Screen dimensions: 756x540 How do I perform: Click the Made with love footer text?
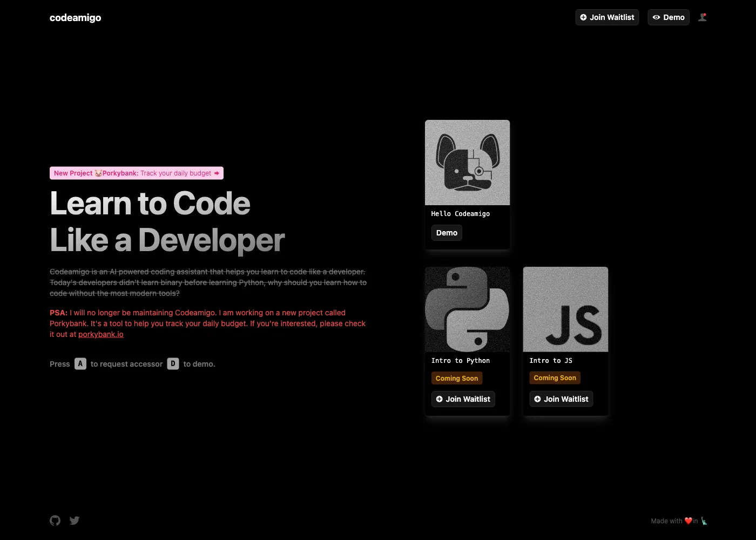[679, 521]
